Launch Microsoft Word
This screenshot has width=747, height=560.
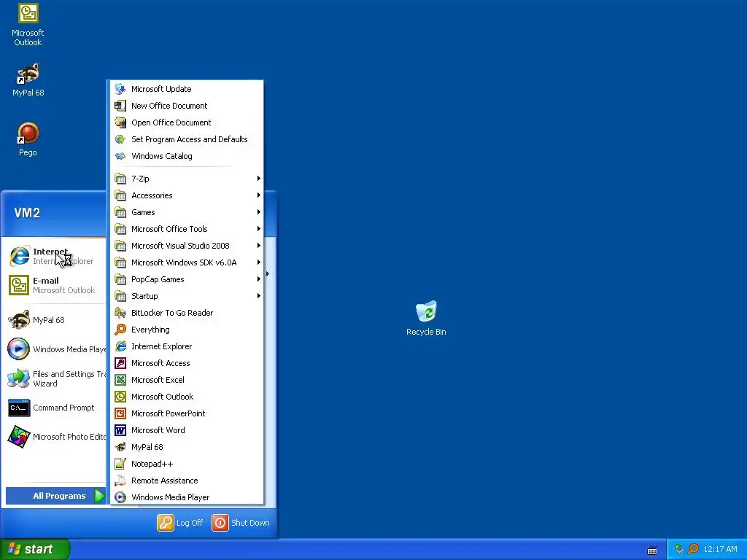(x=187, y=430)
